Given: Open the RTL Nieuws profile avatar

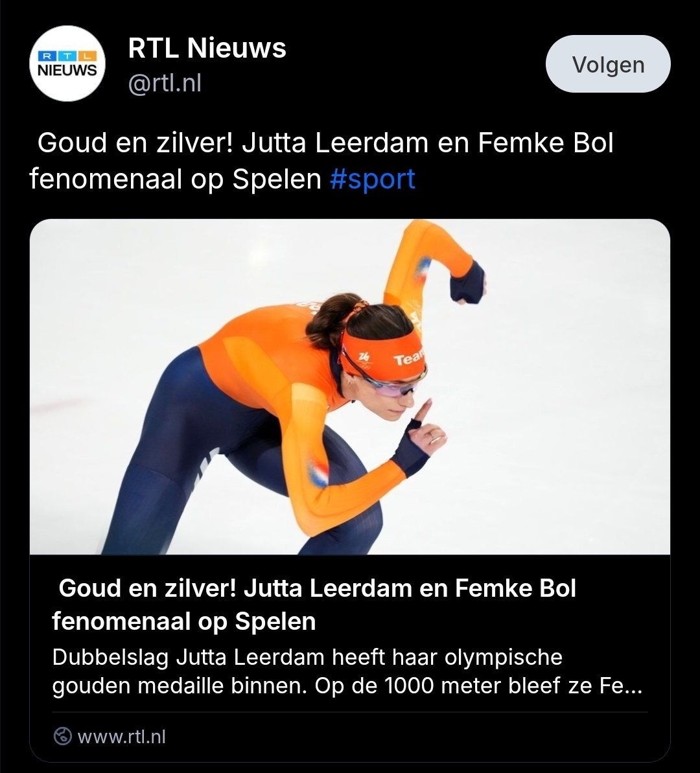Looking at the screenshot, I should point(68,63).
